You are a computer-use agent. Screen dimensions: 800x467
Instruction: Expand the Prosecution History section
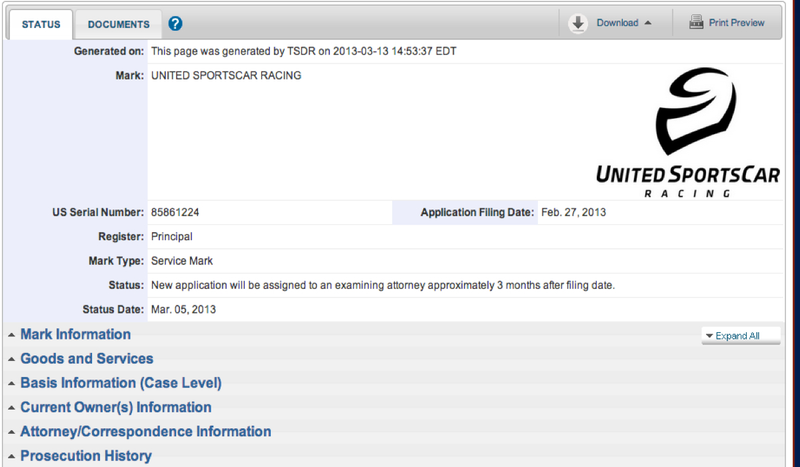click(x=86, y=456)
